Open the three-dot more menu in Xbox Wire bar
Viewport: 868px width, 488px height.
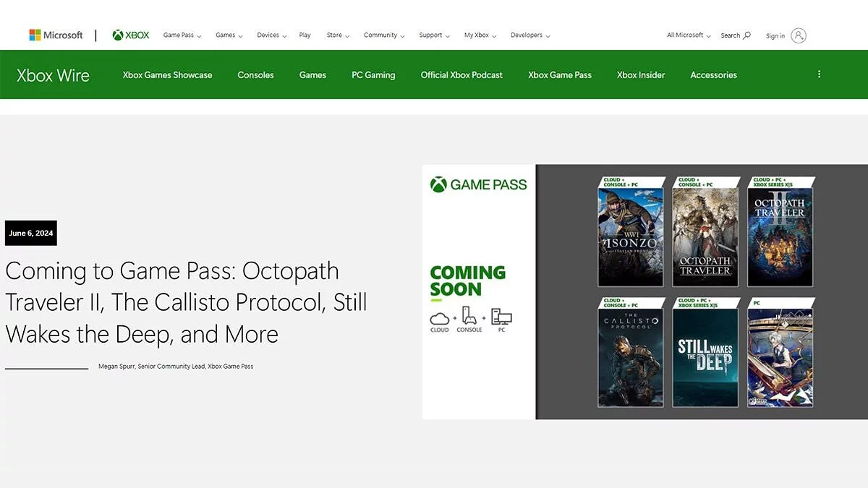pyautogui.click(x=819, y=74)
